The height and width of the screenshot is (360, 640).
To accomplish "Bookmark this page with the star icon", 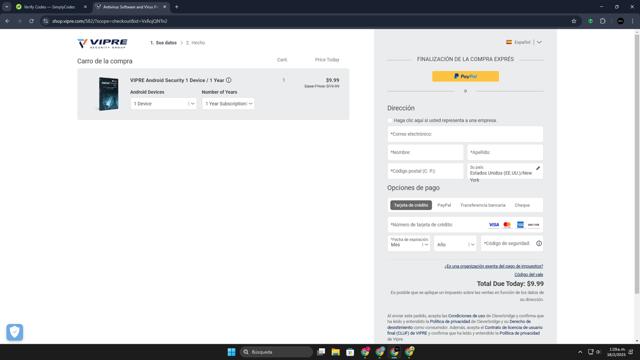I will (x=573, y=21).
